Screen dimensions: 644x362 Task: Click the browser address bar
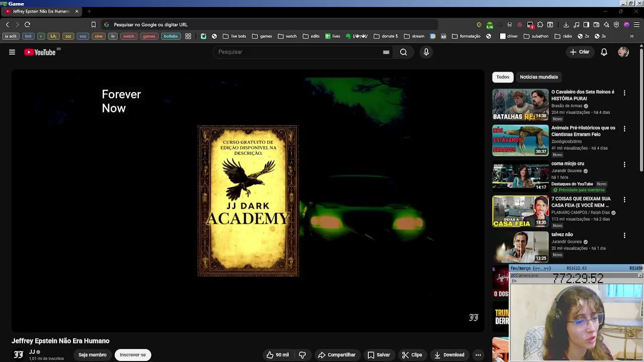tap(269, 24)
